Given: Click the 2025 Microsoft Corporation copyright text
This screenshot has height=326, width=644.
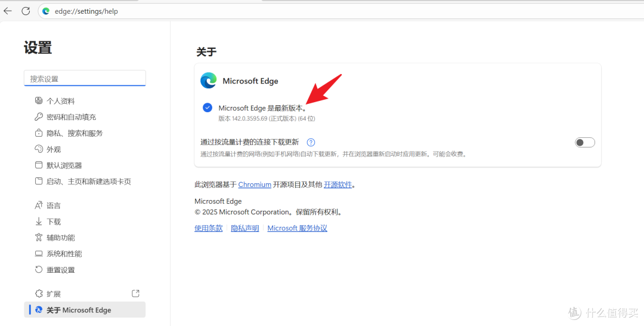Looking at the screenshot, I should [x=268, y=212].
